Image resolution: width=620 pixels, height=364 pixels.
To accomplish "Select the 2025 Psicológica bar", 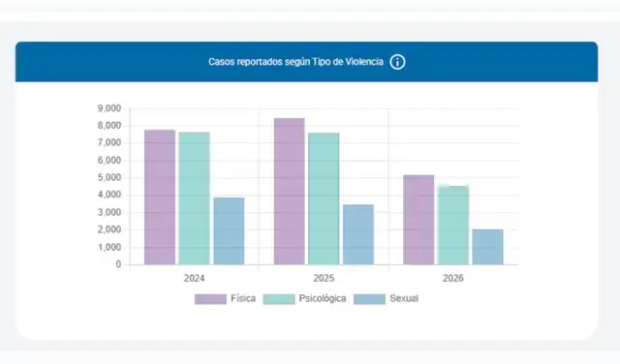I will (x=324, y=198).
